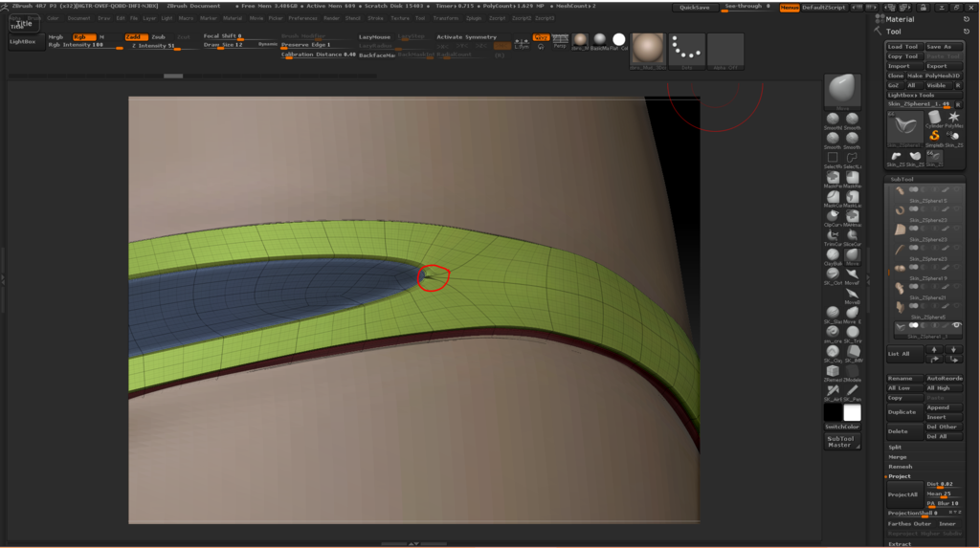This screenshot has width=980, height=548.
Task: Toggle Rgb paint mode
Action: (x=84, y=37)
